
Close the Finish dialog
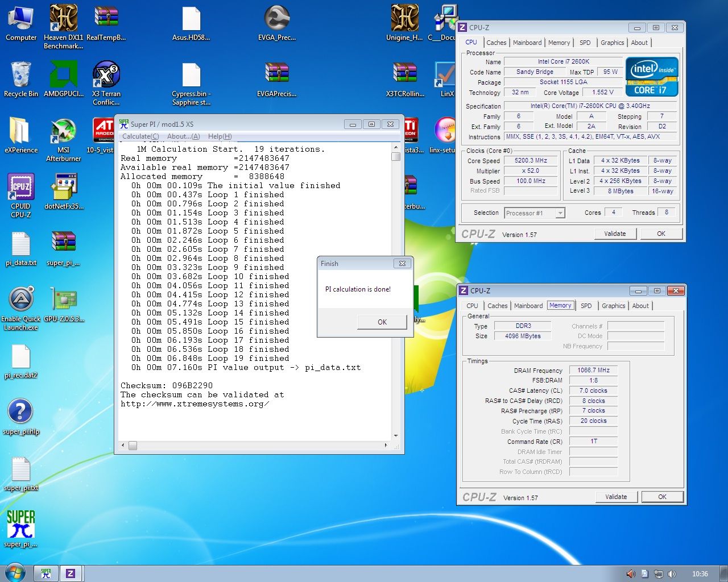click(x=402, y=263)
